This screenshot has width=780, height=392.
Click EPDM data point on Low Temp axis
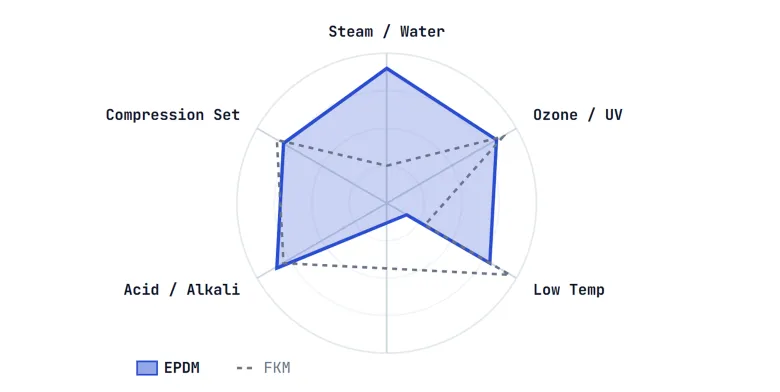click(489, 262)
